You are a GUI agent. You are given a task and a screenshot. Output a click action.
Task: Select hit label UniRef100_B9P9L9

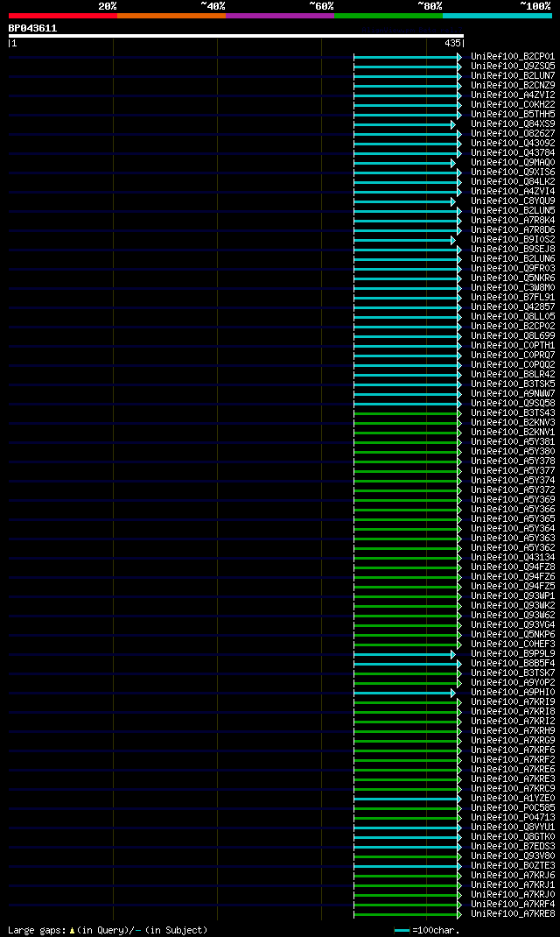(513, 654)
